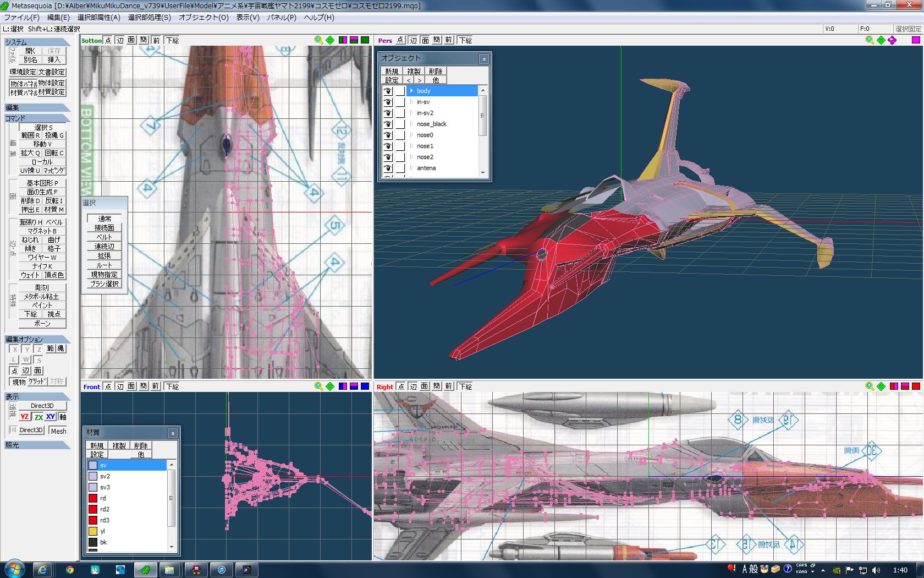Click the magenta rotate icon in Pers viewport
The height and width of the screenshot is (578, 924).
click(892, 40)
